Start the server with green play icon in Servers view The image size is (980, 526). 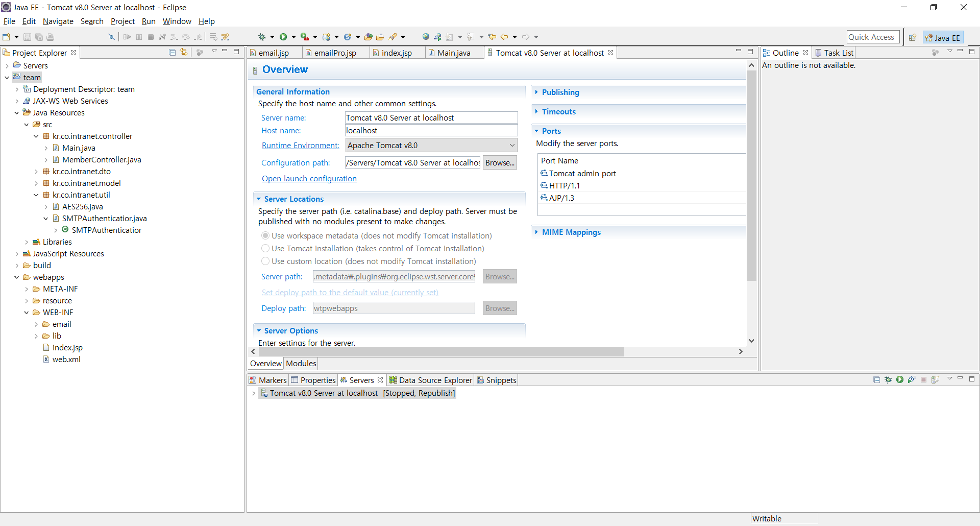900,379
